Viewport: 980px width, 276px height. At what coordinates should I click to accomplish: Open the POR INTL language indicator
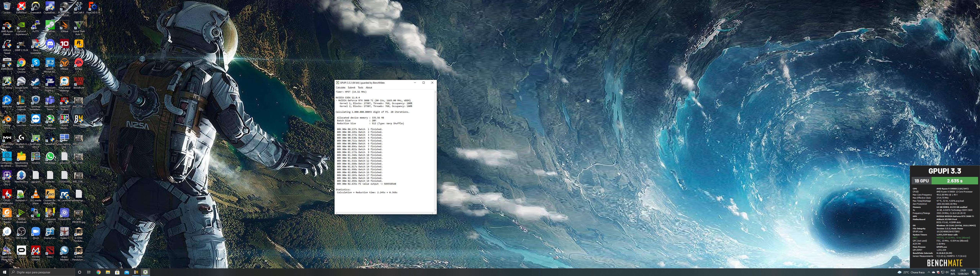tap(953, 272)
